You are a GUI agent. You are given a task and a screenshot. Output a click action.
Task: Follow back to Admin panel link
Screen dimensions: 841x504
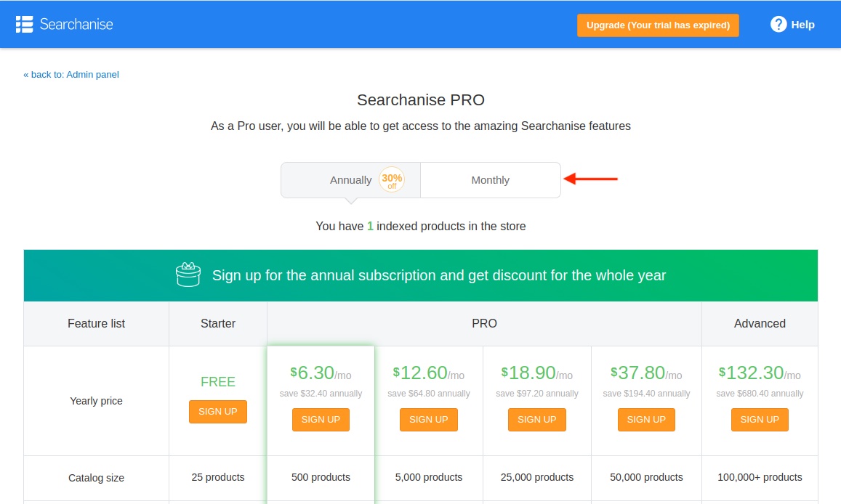coord(71,75)
